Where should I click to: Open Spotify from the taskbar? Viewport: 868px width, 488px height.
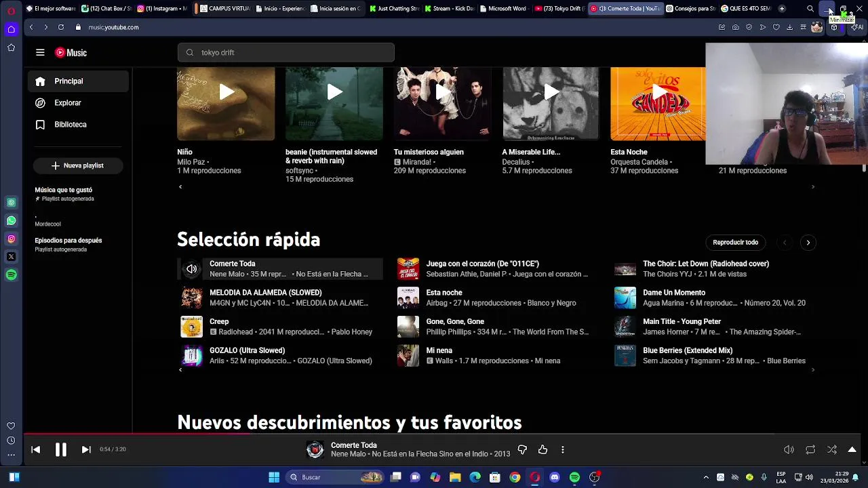[x=574, y=477]
